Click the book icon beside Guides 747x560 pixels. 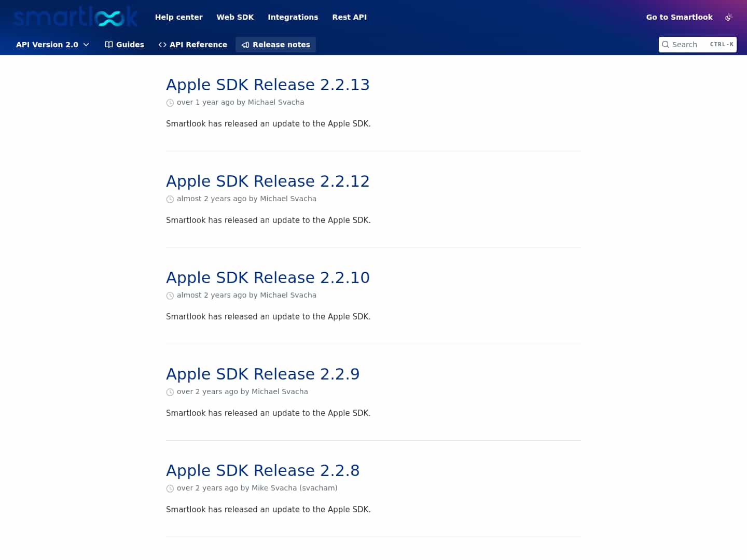pos(108,45)
